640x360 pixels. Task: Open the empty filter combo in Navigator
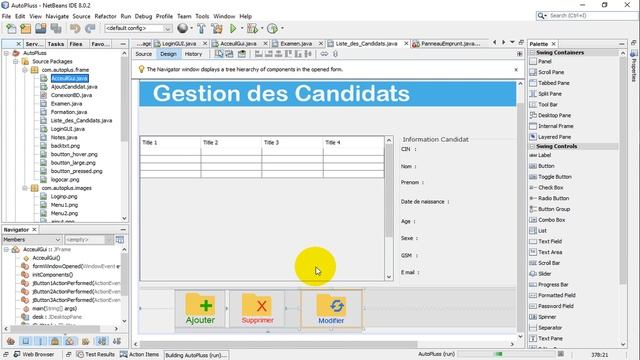(x=89, y=240)
